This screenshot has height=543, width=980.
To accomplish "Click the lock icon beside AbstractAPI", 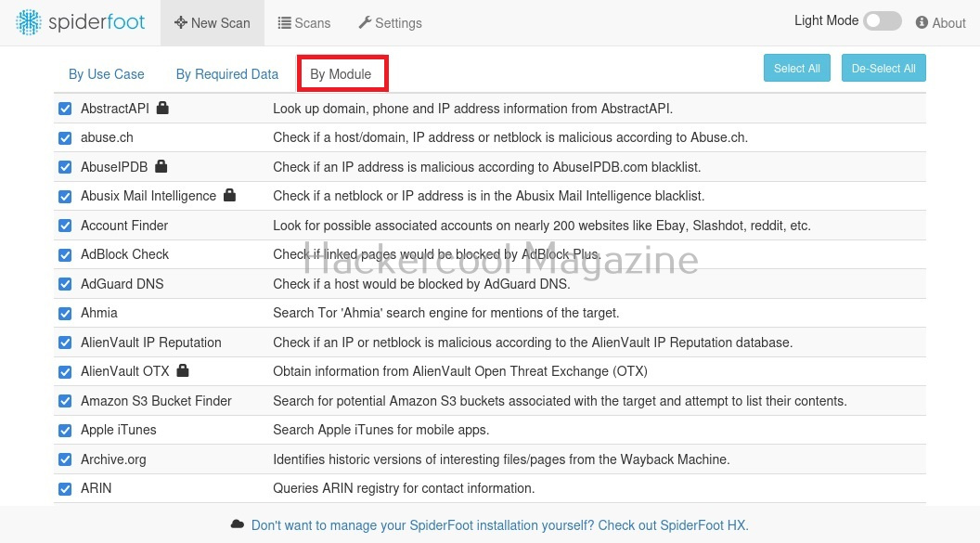I will (x=162, y=108).
